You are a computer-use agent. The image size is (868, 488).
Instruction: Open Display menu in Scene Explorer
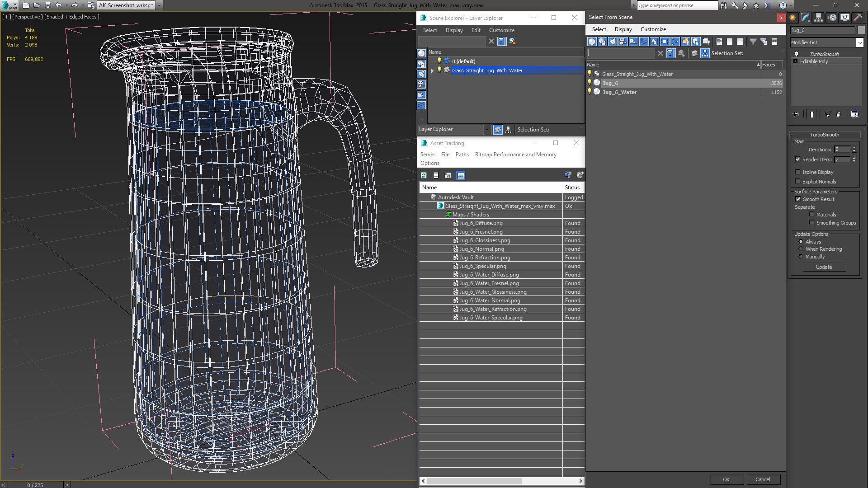(454, 30)
